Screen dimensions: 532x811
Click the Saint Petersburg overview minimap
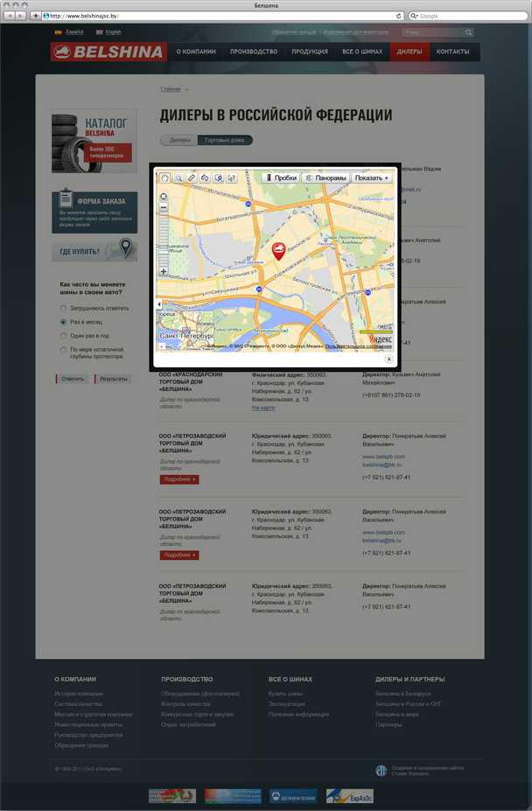[185, 330]
